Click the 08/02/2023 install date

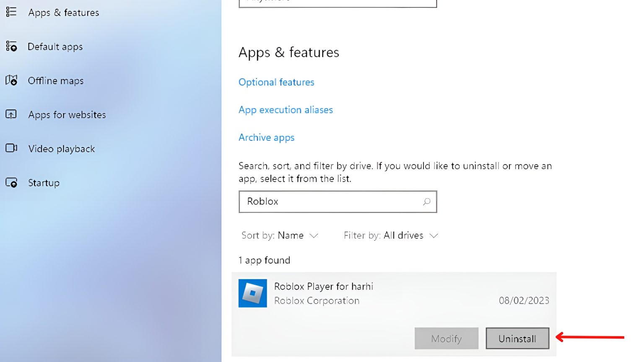[x=524, y=300]
